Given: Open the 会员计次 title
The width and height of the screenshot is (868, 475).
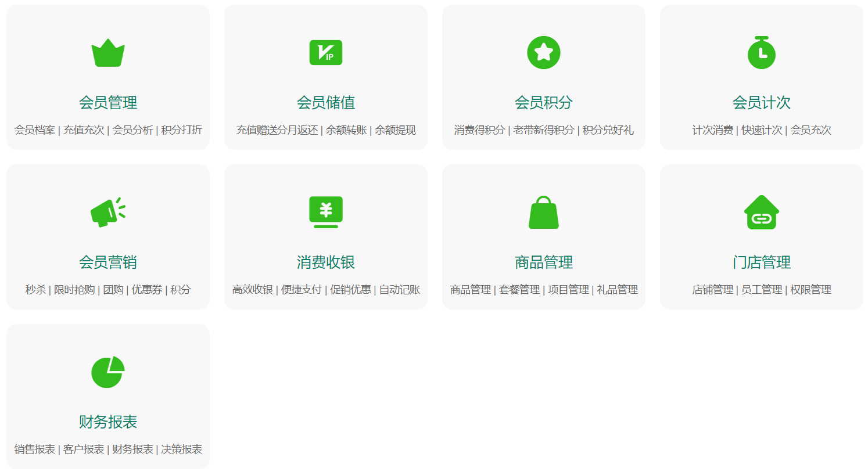Looking at the screenshot, I should pyautogui.click(x=762, y=103).
